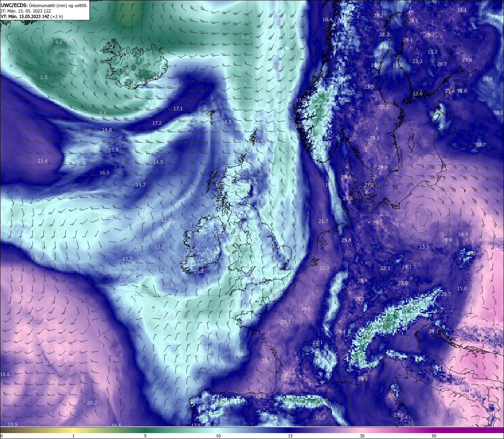This screenshot has height=439, width=504.
Task: Click the map value 15.0
Action: point(462,289)
